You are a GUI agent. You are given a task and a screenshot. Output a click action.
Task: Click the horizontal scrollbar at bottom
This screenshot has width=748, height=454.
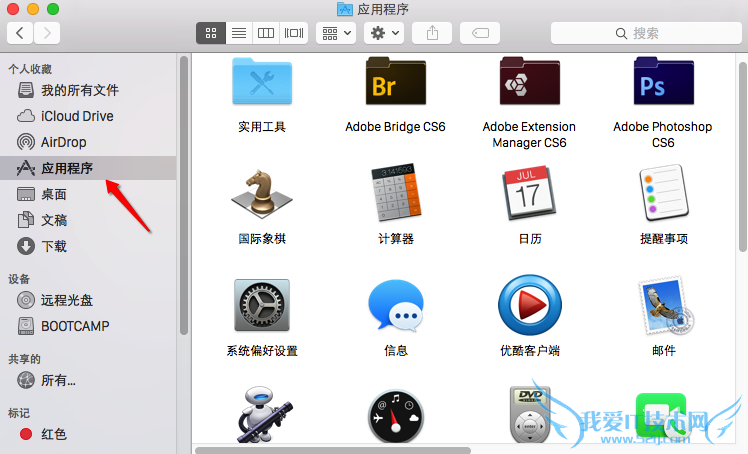[333, 450]
